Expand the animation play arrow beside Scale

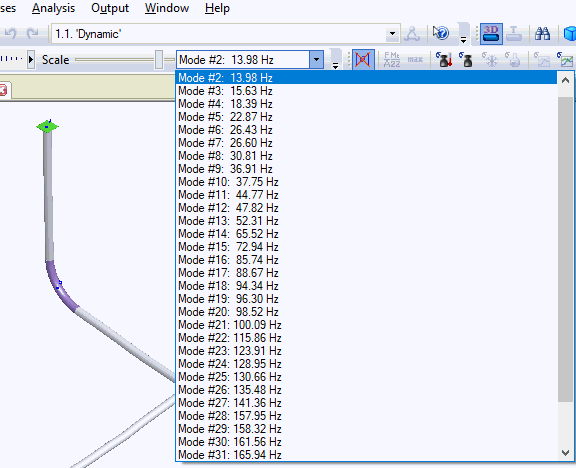tap(31, 60)
